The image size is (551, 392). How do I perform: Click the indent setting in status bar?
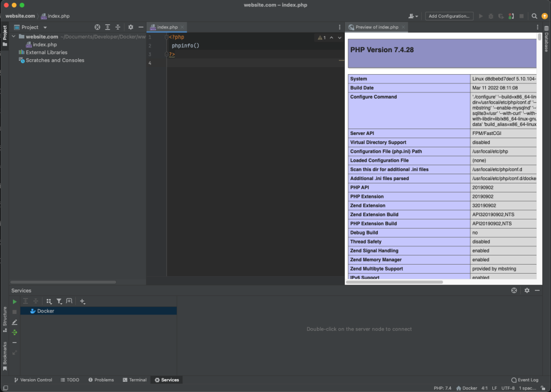pyautogui.click(x=527, y=388)
